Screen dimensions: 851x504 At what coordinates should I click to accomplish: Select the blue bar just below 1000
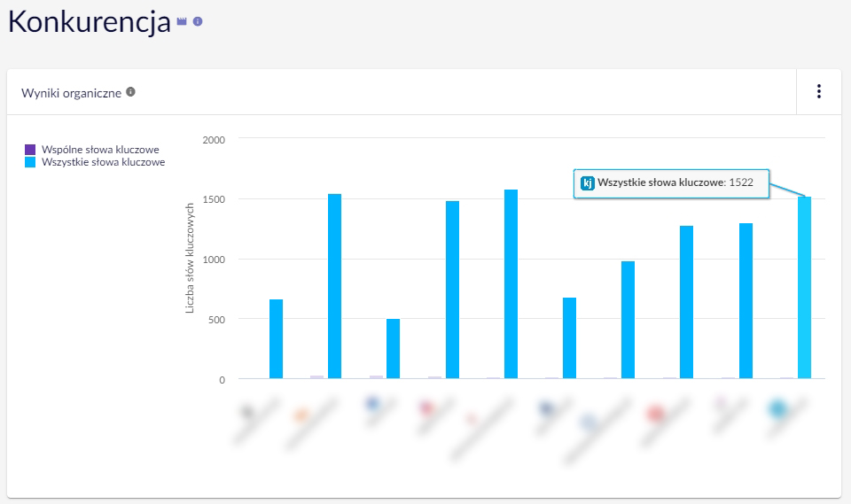pyautogui.click(x=628, y=320)
